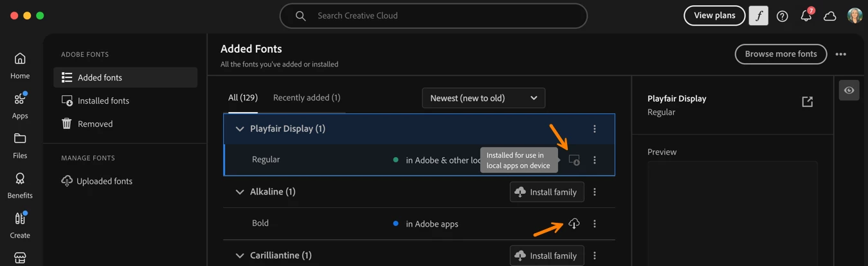Open the Help question mark icon
The image size is (868, 266).
[782, 16]
